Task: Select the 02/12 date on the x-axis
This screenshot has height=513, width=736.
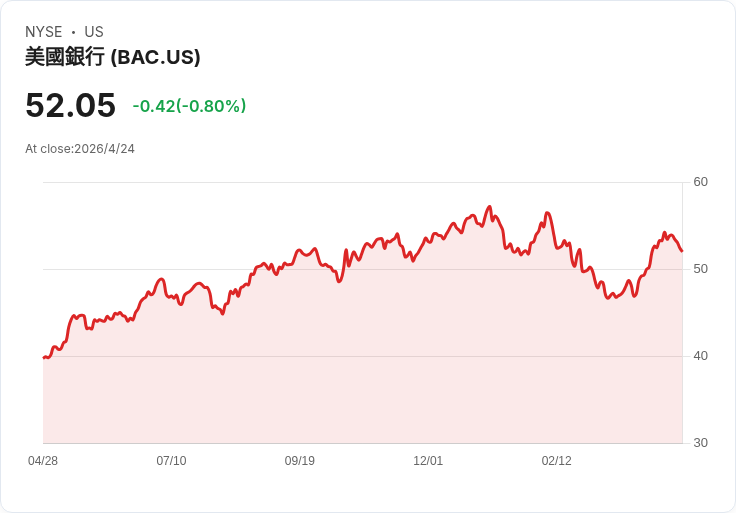Action: coord(556,461)
